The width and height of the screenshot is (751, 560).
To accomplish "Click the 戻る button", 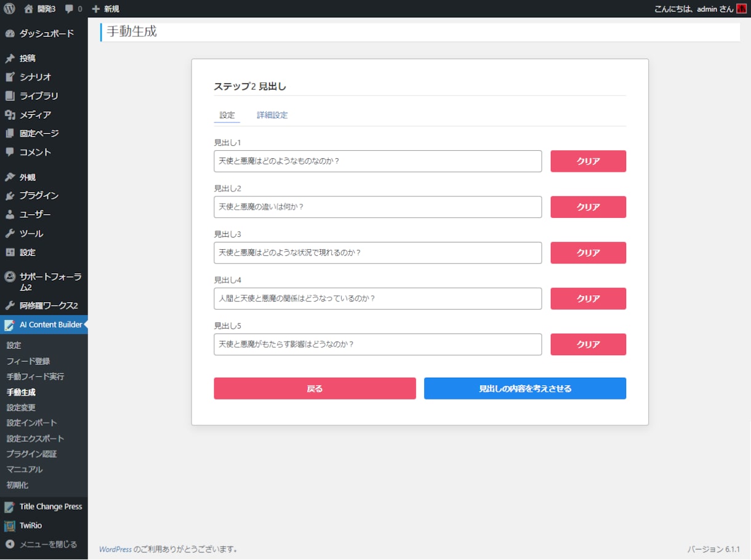I will tap(315, 388).
